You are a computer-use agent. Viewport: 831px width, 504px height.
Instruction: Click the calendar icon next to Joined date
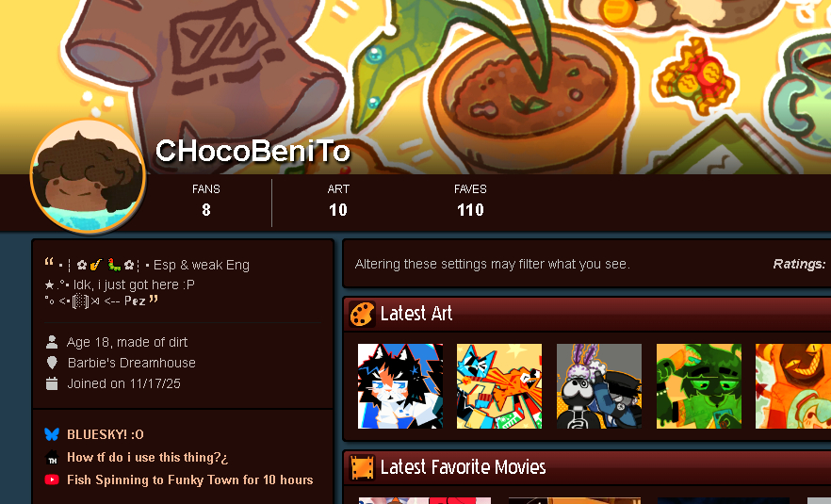[x=52, y=383]
